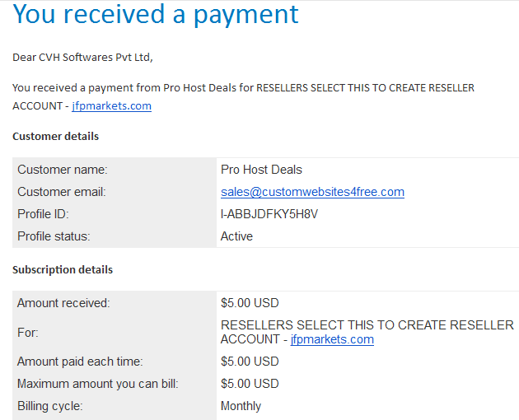Click the 'Profile ID:' label
This screenshot has width=519, height=420.
(x=43, y=214)
